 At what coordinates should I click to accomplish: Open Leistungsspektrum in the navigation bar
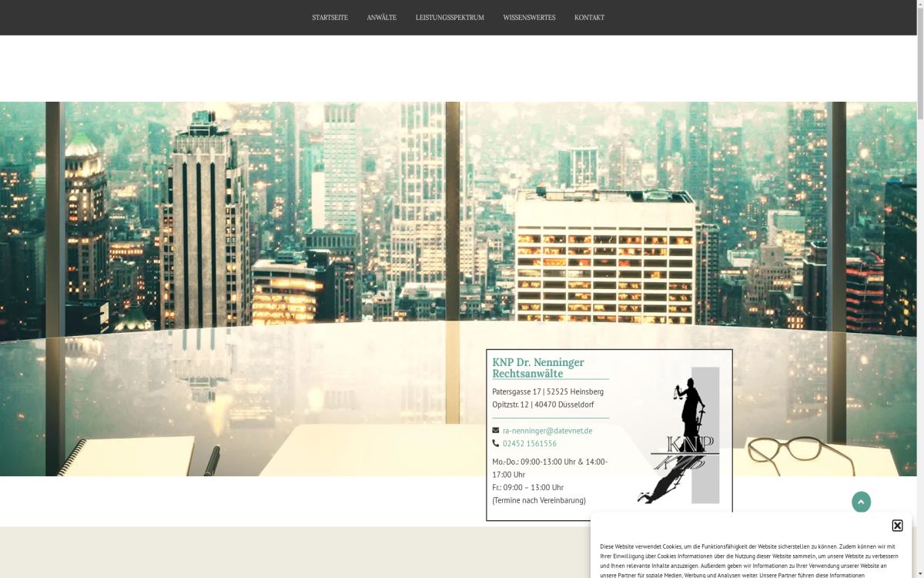click(x=450, y=18)
